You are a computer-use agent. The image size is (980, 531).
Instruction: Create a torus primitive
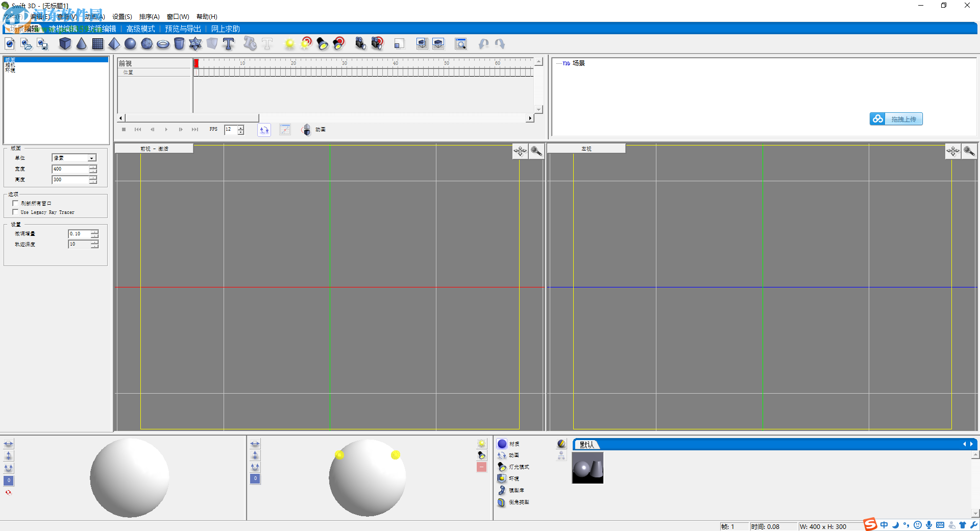tap(163, 44)
